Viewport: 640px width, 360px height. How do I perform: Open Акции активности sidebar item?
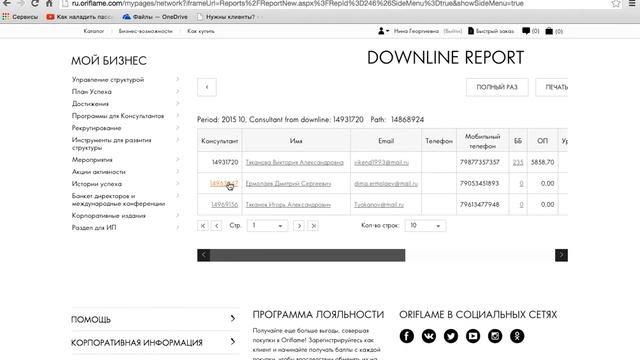pyautogui.click(x=125, y=172)
